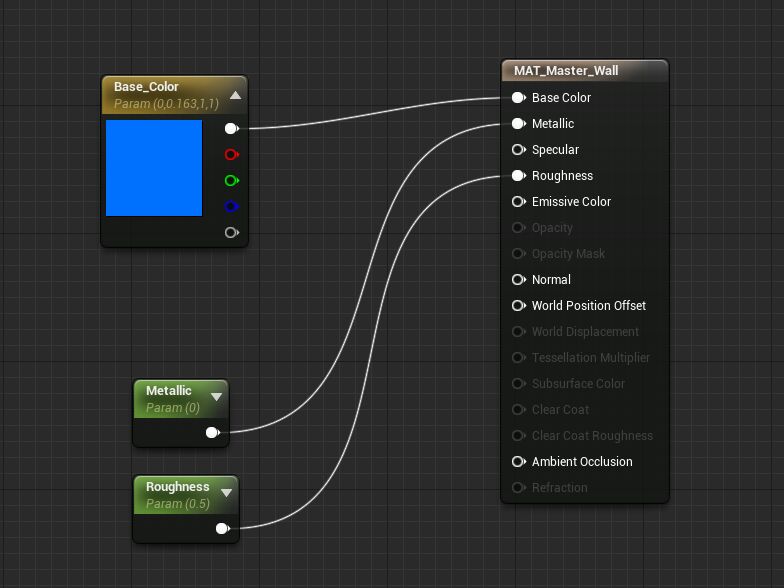Click the alpha channel output pin of Base_Color

click(x=232, y=232)
